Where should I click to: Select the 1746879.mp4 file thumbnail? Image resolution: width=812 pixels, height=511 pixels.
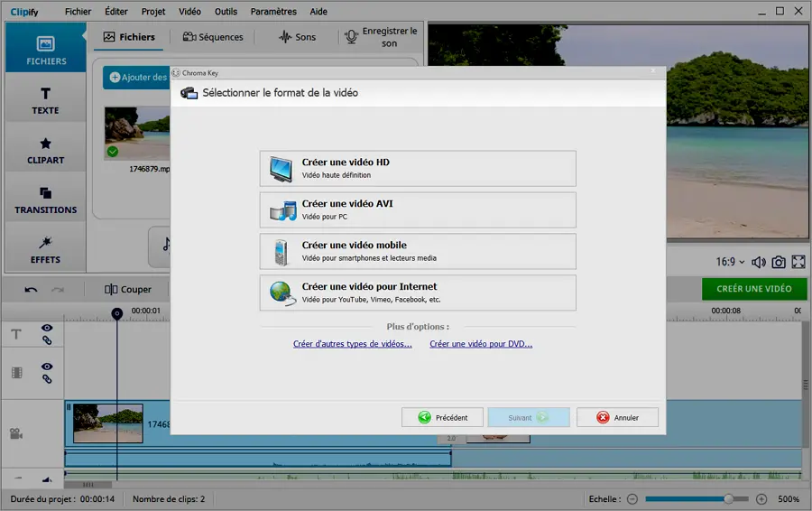coord(137,134)
